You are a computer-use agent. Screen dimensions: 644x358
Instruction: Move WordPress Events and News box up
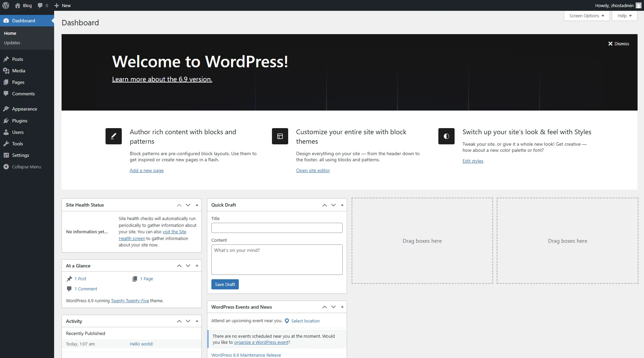tap(325, 307)
